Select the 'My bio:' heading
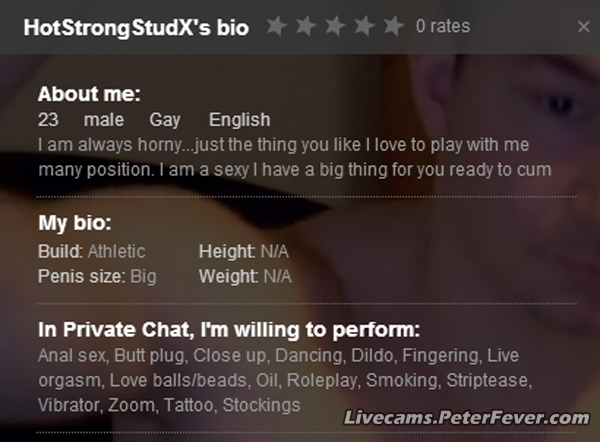600x442 pixels. point(74,223)
